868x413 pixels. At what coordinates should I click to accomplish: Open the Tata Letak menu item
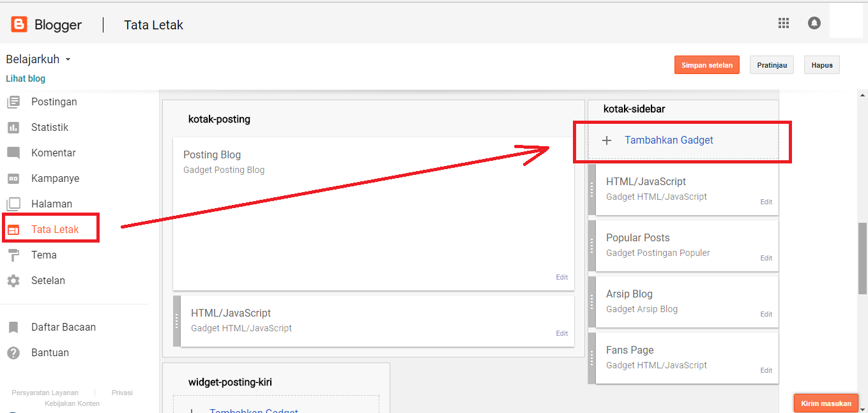51,229
